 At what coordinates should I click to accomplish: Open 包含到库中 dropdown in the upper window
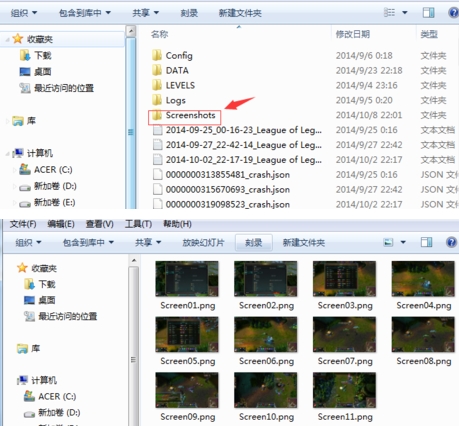[x=85, y=13]
